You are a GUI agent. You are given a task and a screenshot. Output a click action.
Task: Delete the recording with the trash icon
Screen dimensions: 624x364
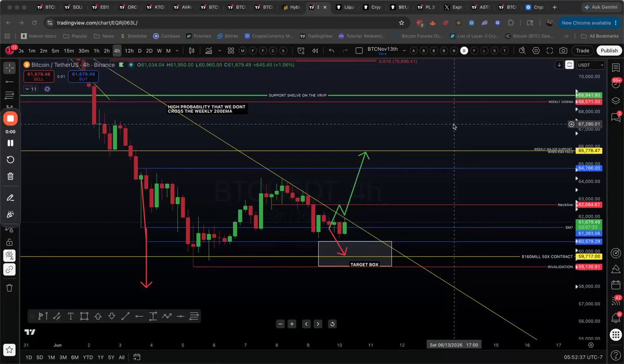click(x=10, y=176)
